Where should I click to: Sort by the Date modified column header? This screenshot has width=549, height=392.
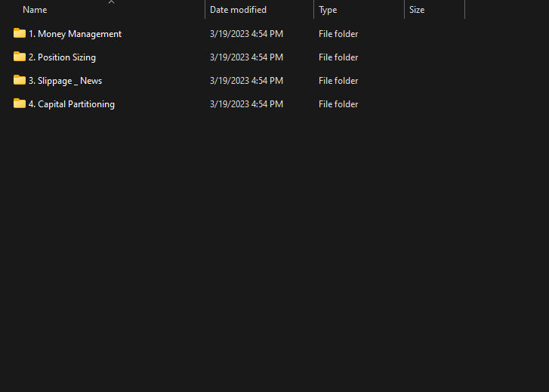(x=238, y=10)
